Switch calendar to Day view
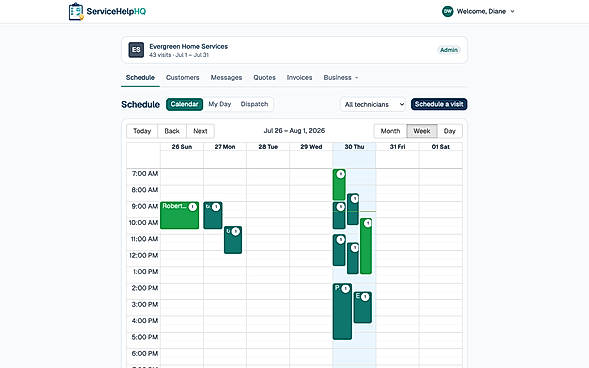 [450, 131]
